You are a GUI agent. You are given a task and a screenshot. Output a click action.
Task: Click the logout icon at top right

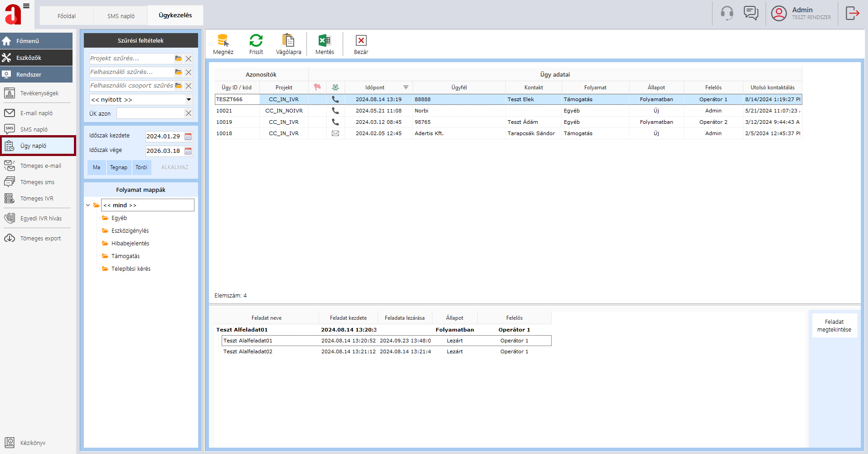(x=852, y=13)
